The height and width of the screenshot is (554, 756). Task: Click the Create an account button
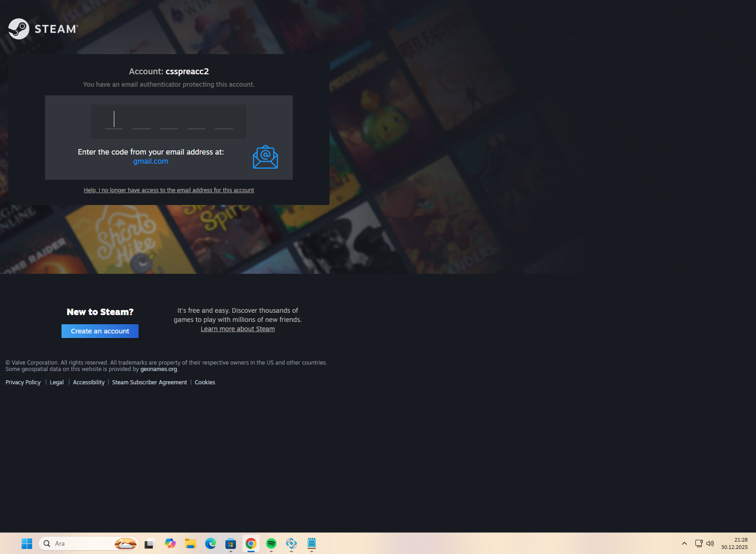coord(100,331)
